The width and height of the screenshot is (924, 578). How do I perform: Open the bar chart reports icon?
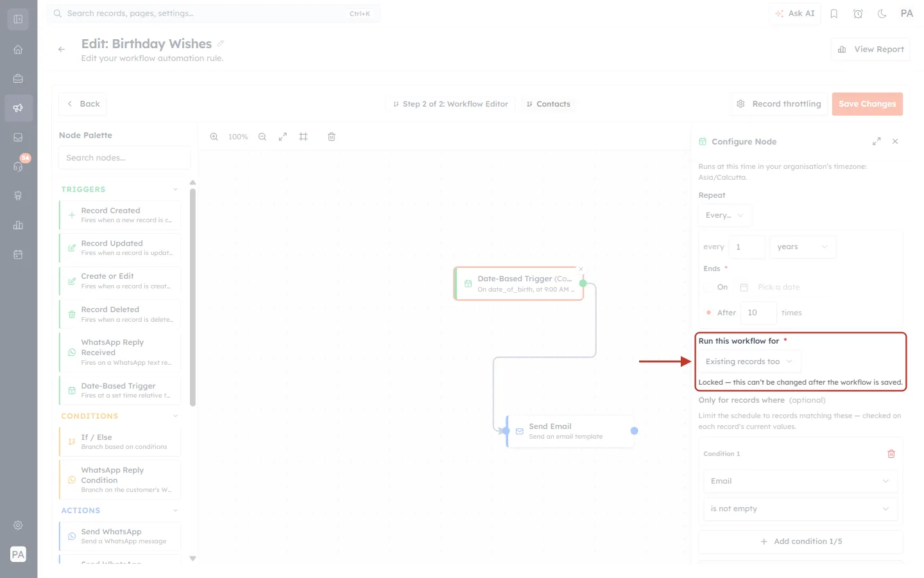pos(18,225)
